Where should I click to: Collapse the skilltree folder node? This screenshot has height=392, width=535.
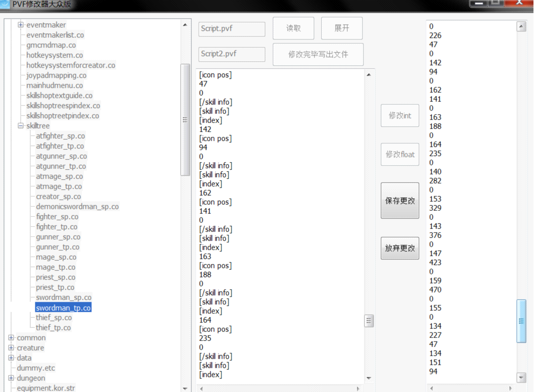pos(21,126)
